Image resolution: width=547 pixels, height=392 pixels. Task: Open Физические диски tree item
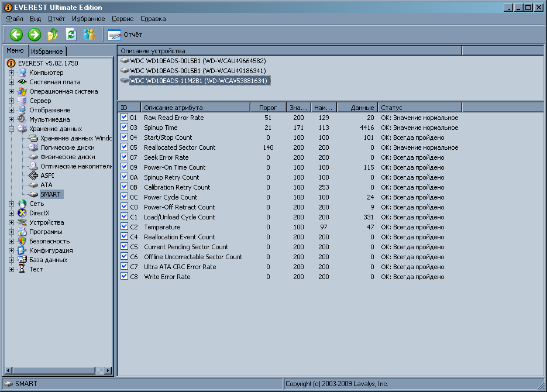coord(68,157)
